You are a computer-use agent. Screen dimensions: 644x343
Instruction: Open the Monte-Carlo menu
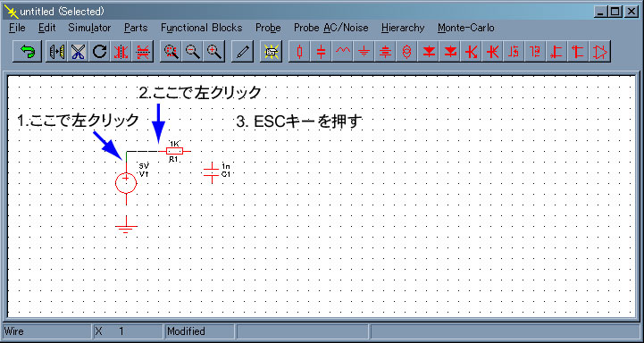(x=465, y=28)
